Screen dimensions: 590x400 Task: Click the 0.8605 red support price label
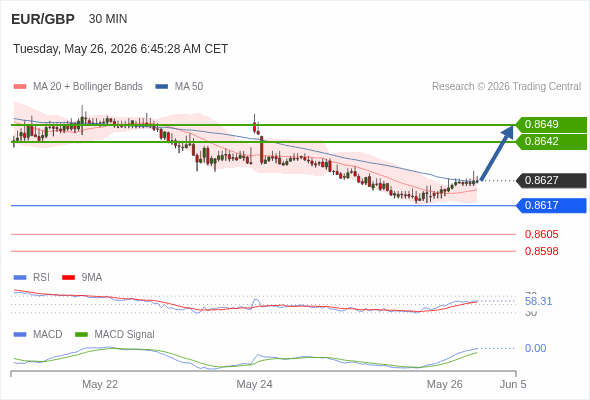pos(541,234)
